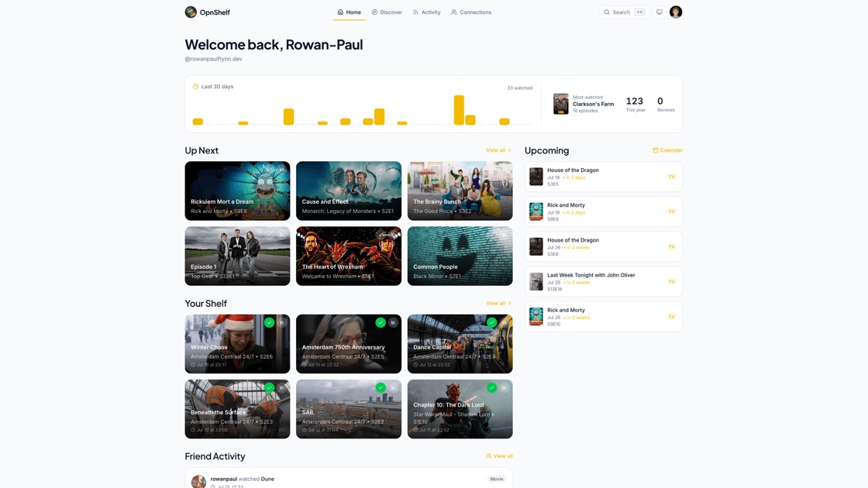Toggle watched check on Beneath the Surface

[269, 388]
